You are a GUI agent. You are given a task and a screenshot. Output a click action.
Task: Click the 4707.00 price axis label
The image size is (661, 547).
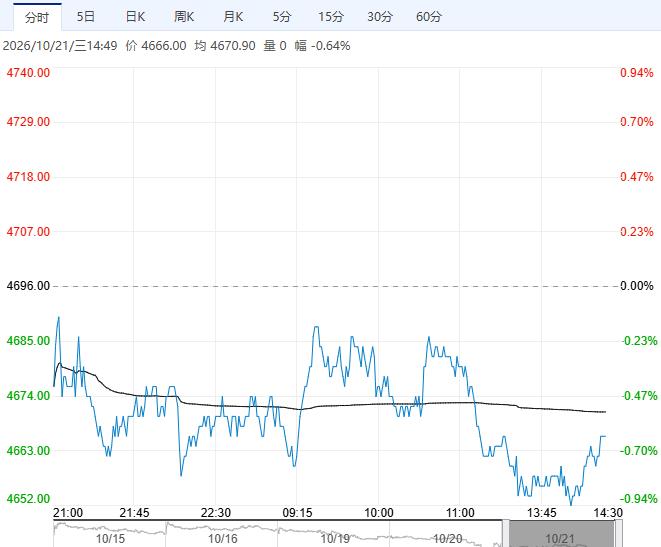click(x=28, y=231)
